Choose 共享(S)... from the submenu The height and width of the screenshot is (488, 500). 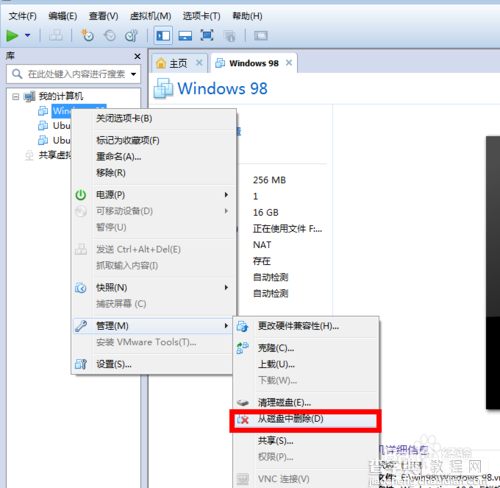click(x=306, y=441)
